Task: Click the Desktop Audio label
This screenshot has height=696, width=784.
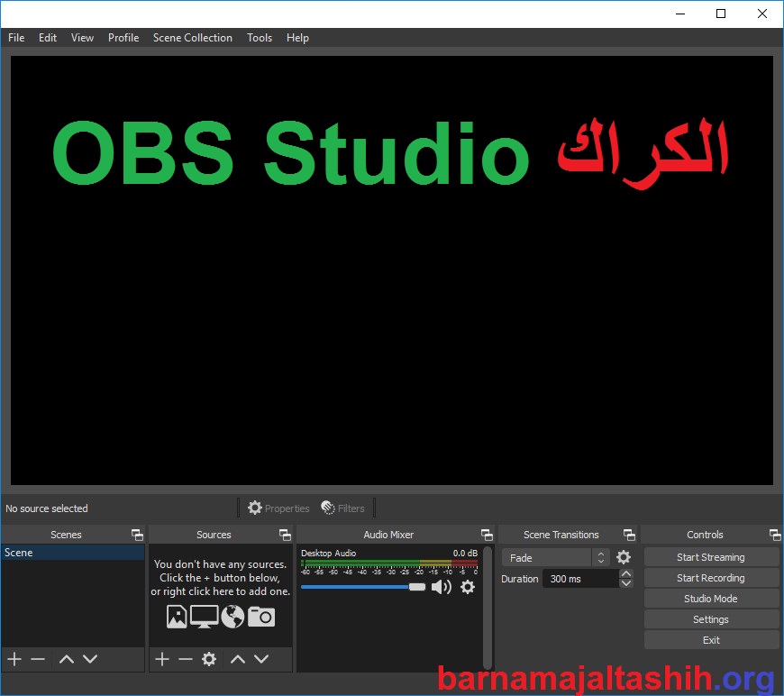Action: [x=329, y=553]
